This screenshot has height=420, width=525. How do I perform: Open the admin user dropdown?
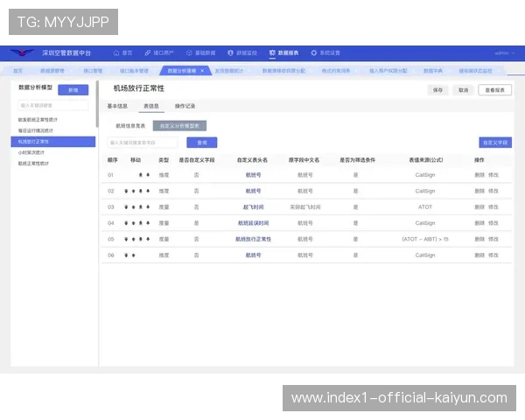click(x=503, y=53)
